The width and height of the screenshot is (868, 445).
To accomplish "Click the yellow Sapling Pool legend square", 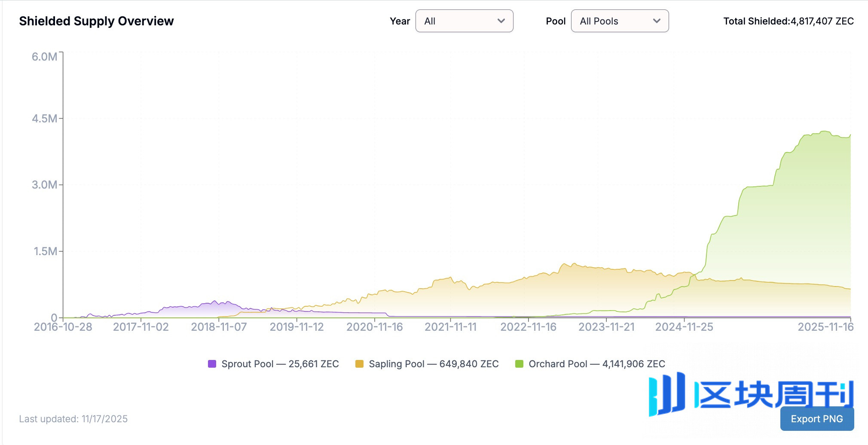I will pos(358,364).
